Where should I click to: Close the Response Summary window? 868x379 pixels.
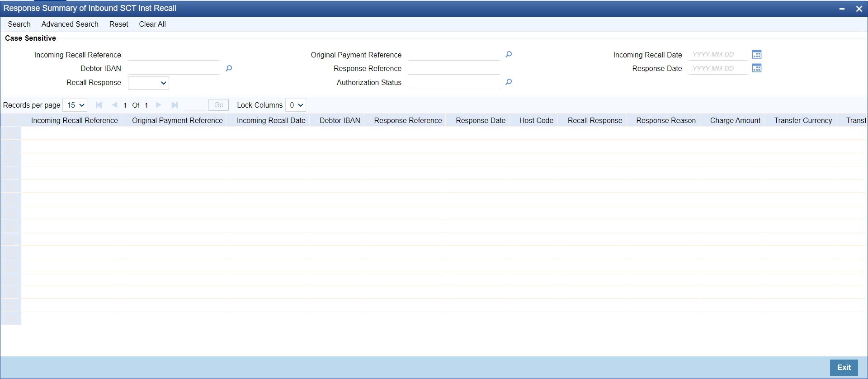859,9
